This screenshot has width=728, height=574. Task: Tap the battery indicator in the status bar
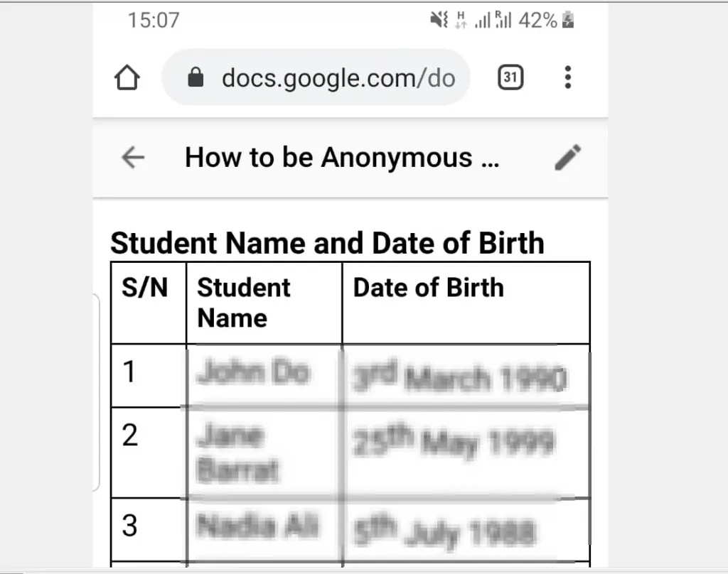[567, 21]
